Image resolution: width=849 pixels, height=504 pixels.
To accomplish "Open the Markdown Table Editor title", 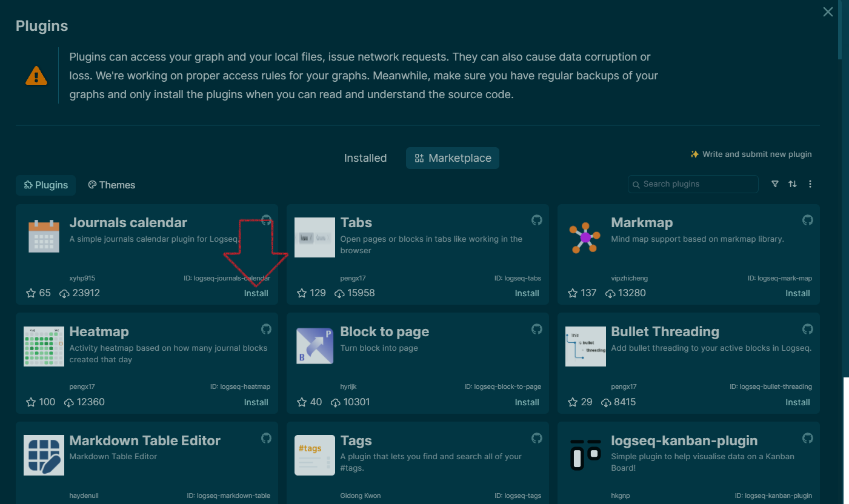I will pyautogui.click(x=145, y=441).
